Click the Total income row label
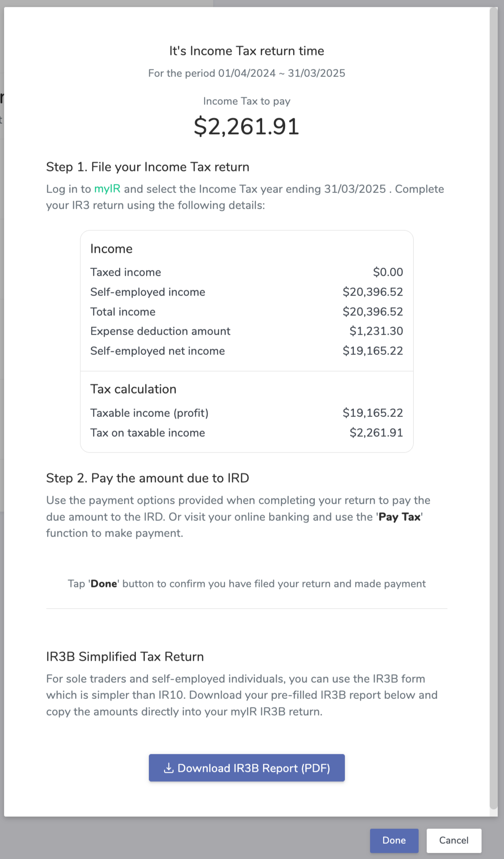 123,312
